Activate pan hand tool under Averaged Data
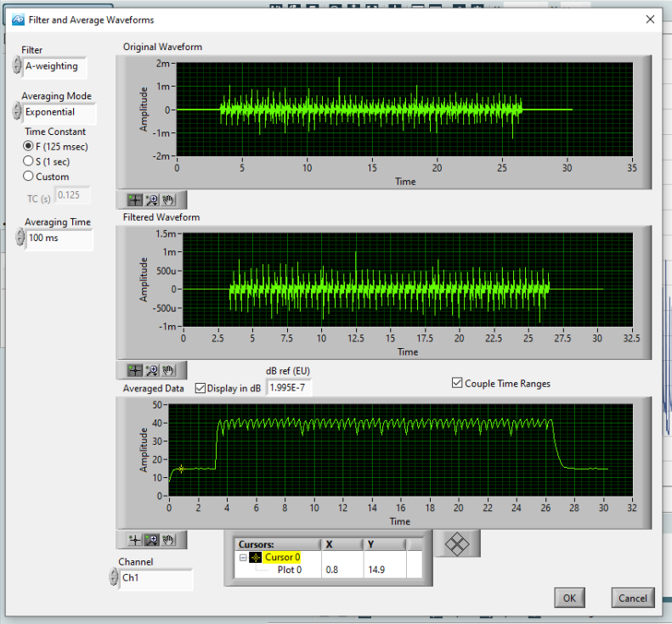Viewport: 672px width, 624px height. click(168, 539)
